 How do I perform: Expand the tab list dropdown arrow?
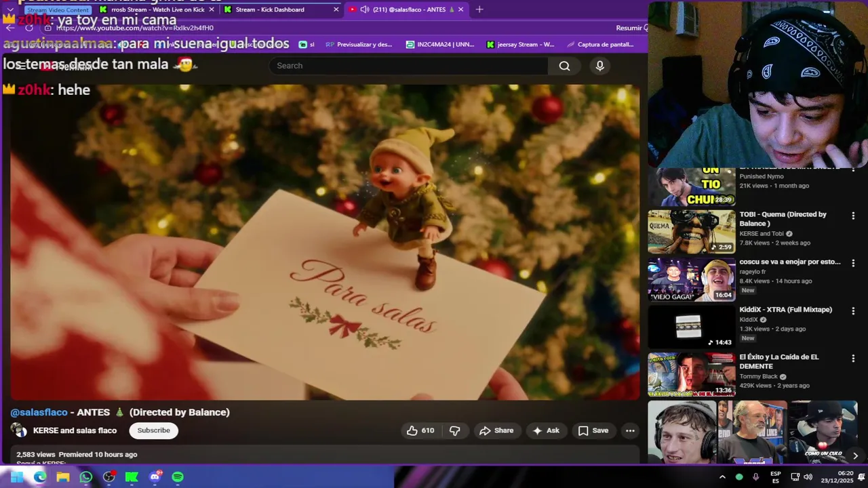(x=9, y=9)
